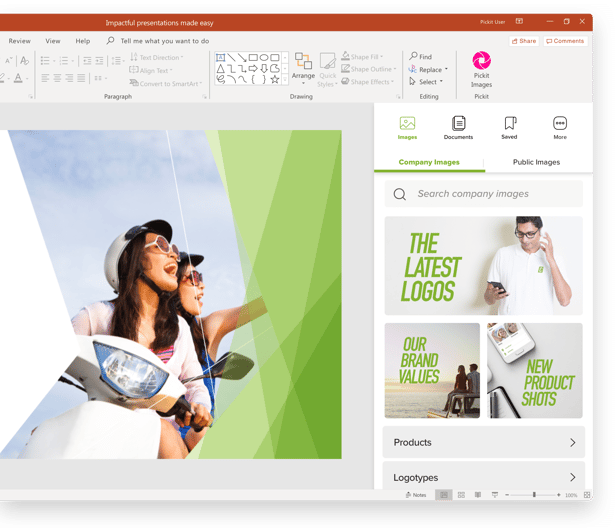Viewport: 615px width, 532px height.
Task: Open the Saved bookmark section
Action: tap(509, 127)
